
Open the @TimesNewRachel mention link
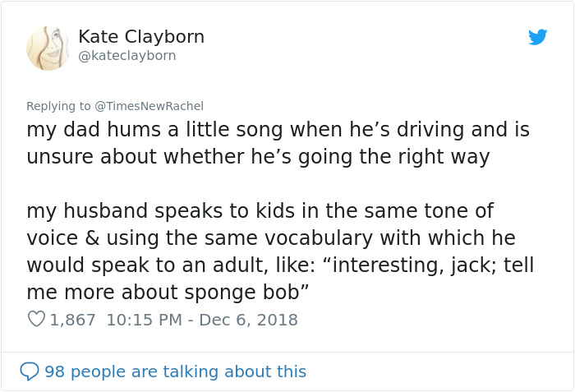(149, 105)
